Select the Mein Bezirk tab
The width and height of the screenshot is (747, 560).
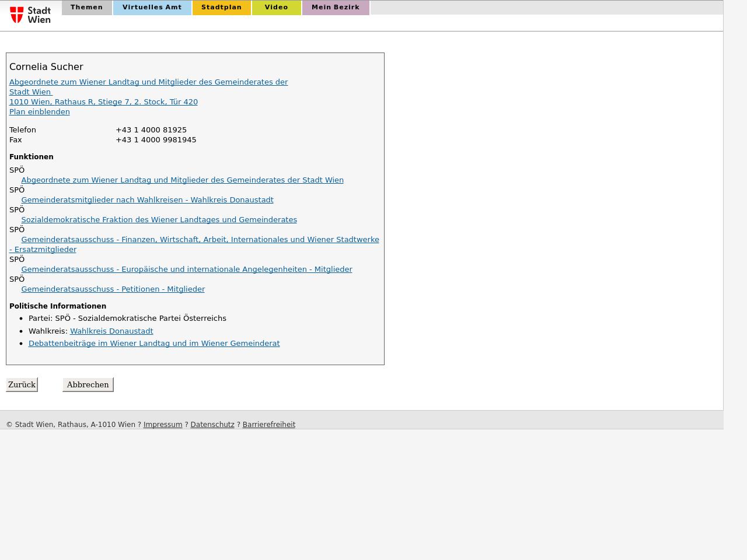336,8
